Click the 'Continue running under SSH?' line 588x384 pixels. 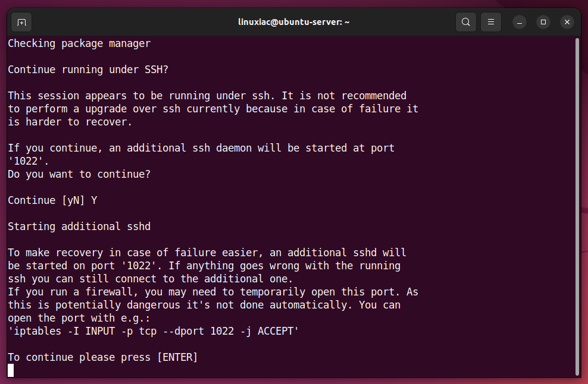coord(88,70)
